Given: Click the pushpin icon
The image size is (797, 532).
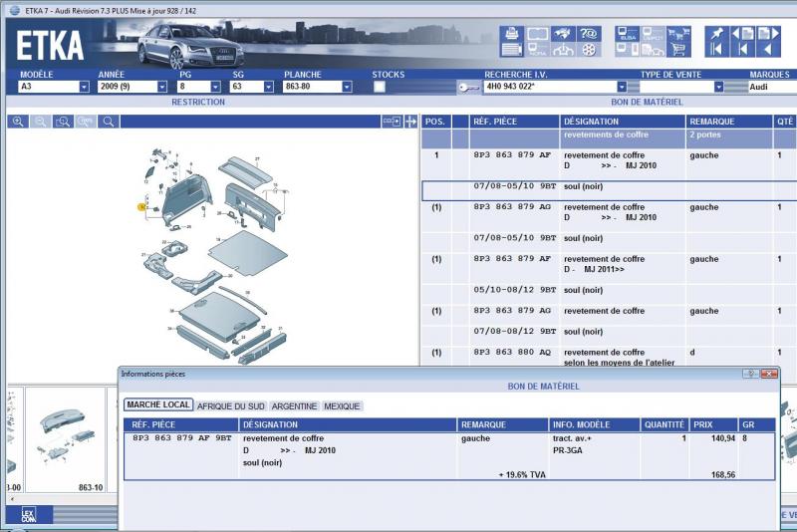Looking at the screenshot, I should pyautogui.click(x=716, y=34).
